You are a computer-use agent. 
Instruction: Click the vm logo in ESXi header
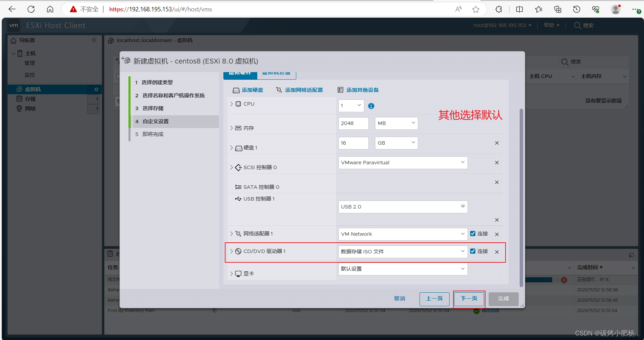[14, 25]
